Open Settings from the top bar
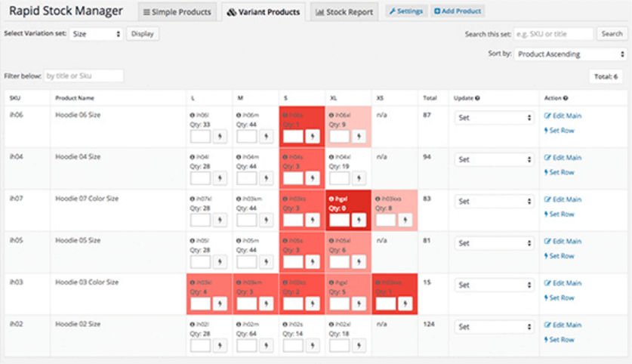 tap(406, 11)
